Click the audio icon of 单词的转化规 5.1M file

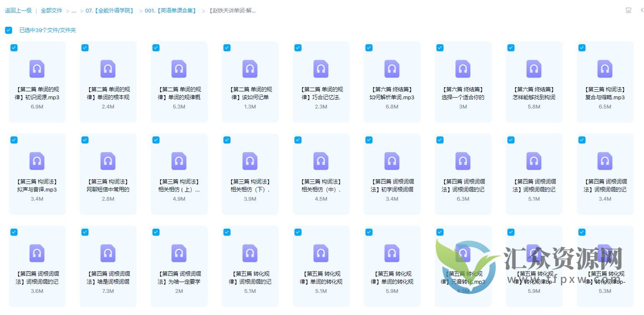[x=321, y=253]
